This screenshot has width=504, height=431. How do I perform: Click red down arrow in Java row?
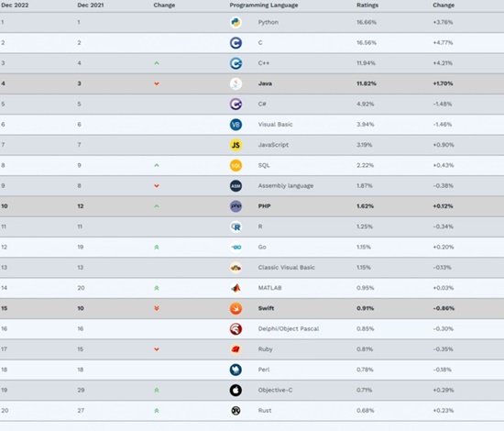157,83
